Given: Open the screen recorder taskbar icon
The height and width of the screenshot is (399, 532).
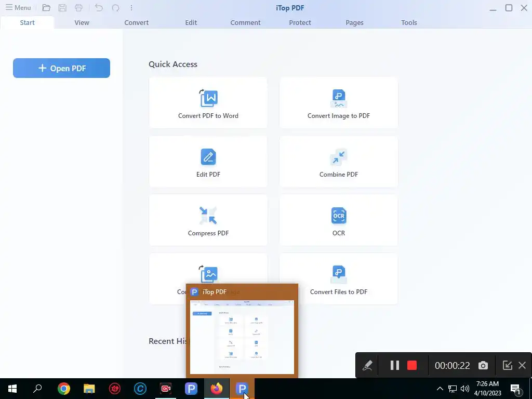Looking at the screenshot, I should [166, 389].
